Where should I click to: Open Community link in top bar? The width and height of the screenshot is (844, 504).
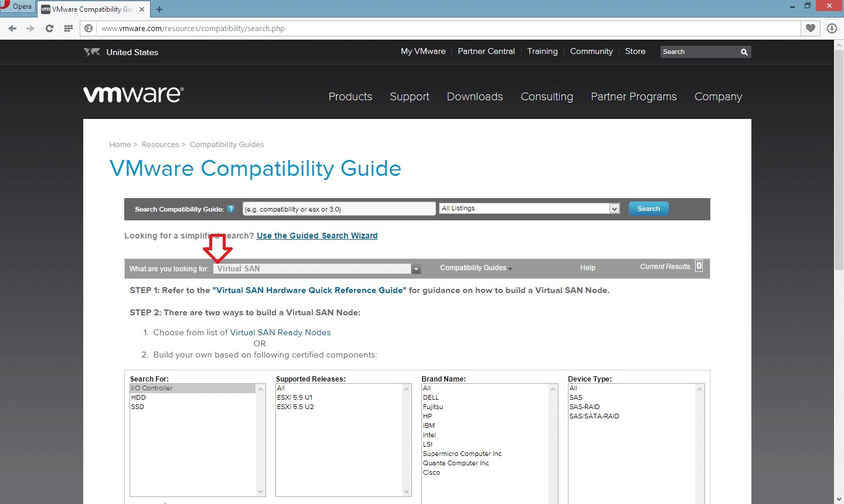pyautogui.click(x=591, y=52)
